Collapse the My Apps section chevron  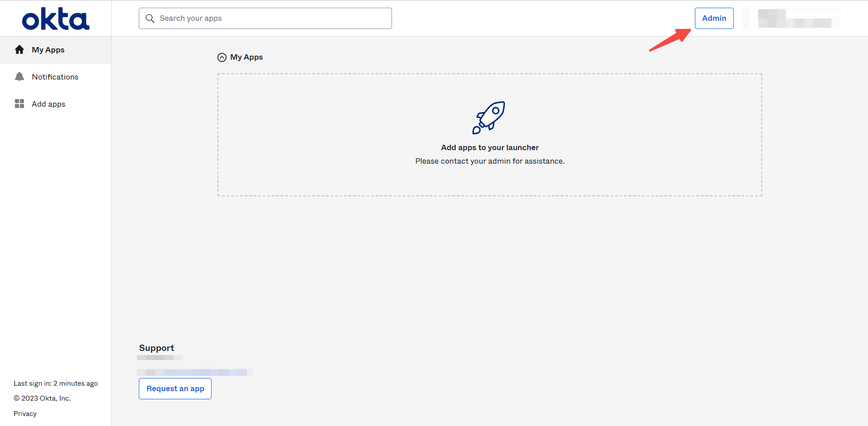(x=222, y=57)
